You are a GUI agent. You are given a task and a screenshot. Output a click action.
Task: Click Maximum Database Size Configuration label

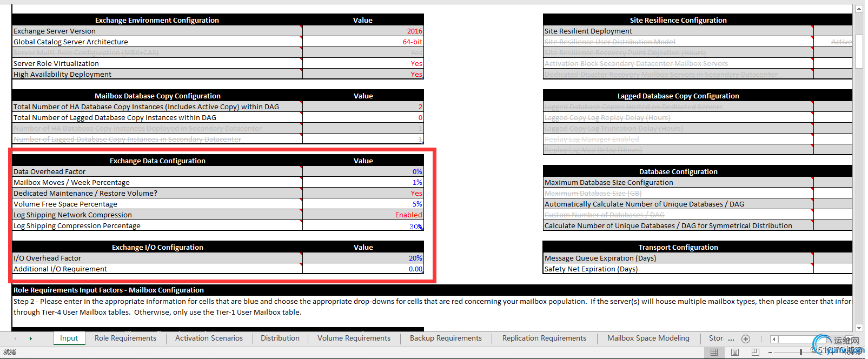tap(609, 183)
